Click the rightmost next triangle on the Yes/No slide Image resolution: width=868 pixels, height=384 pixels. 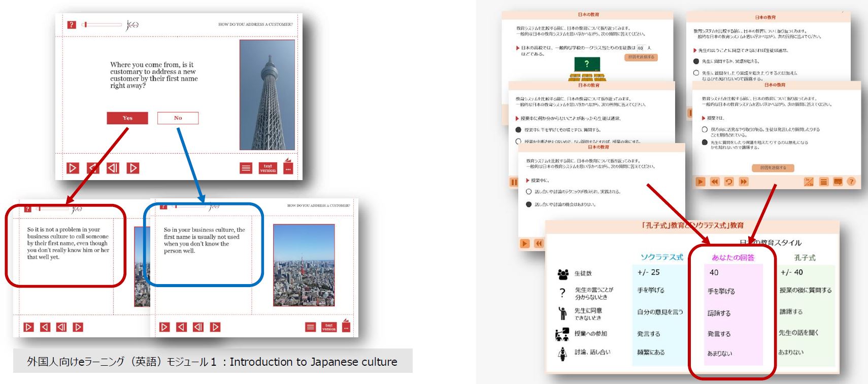133,168
